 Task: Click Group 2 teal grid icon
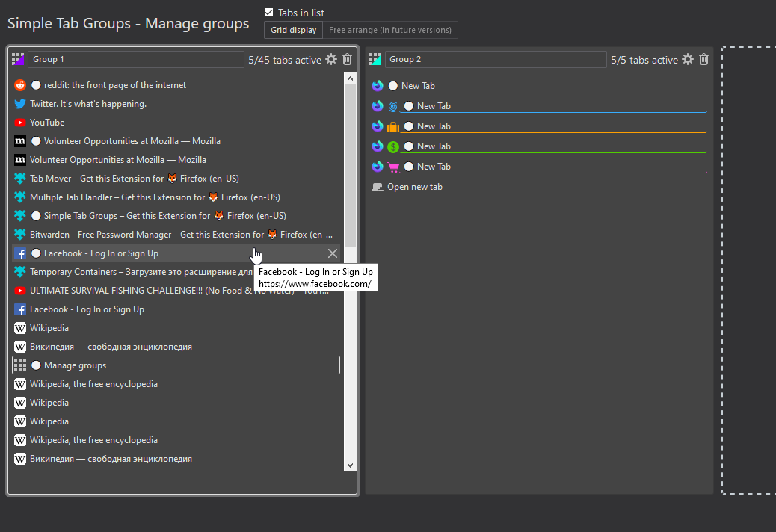tap(375, 59)
